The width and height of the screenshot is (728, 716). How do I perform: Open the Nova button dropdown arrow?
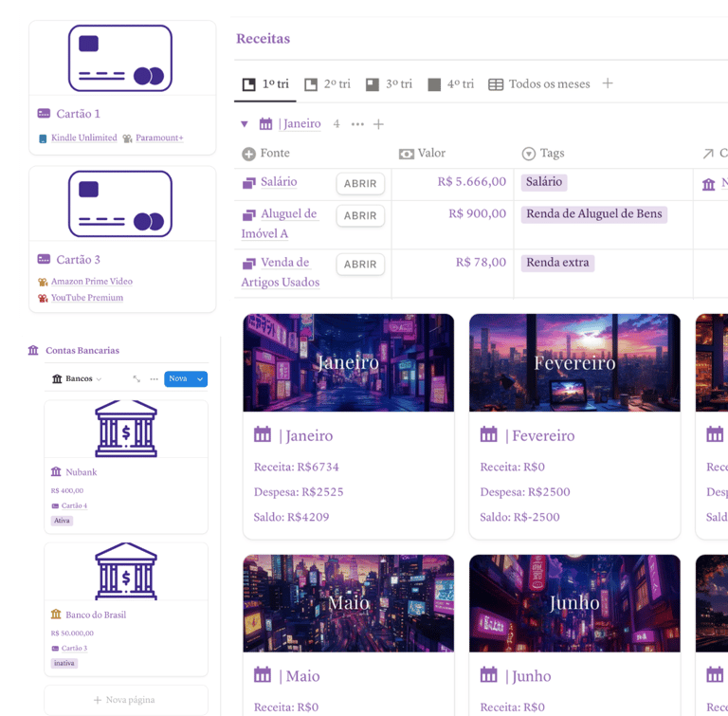200,379
